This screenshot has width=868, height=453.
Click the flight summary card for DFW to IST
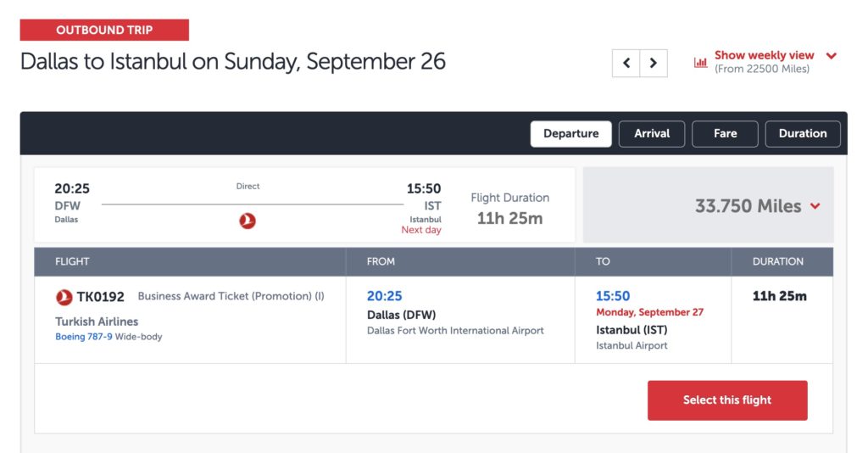(x=304, y=205)
